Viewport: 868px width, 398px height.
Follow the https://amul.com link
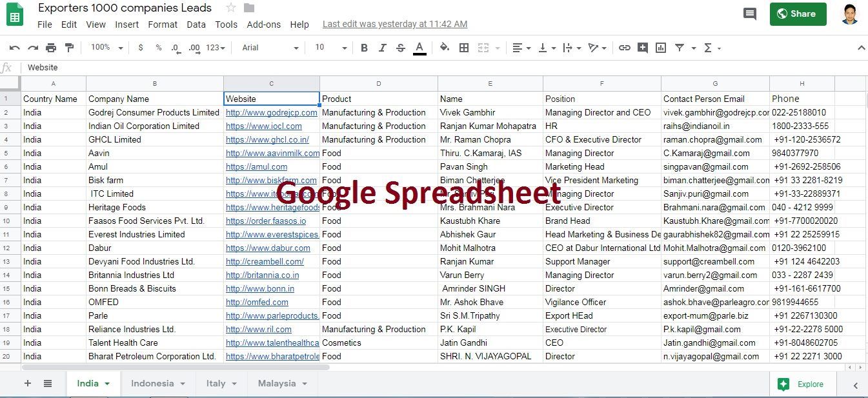point(257,166)
